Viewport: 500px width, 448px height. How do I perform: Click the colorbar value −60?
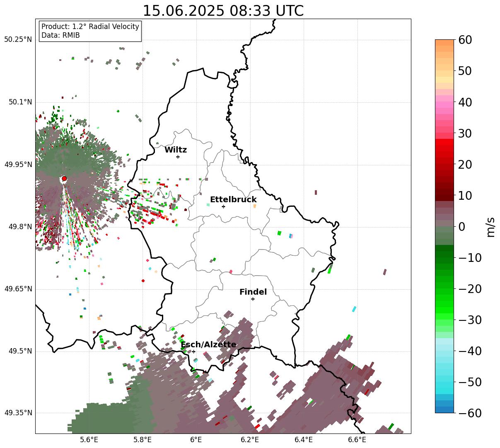(x=470, y=413)
